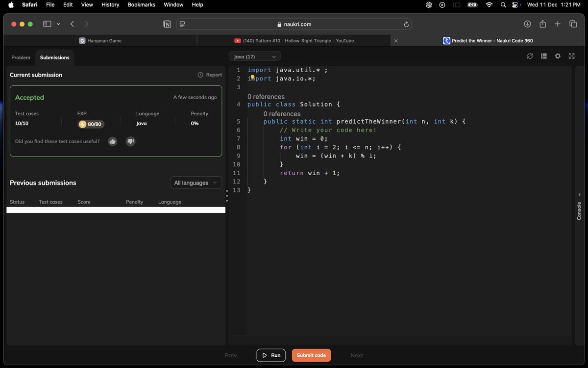Open Wi-Fi menu bar icon

click(x=489, y=5)
